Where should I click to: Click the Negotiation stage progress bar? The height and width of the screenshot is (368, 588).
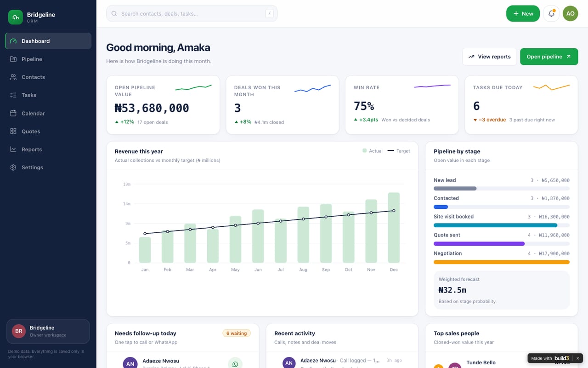(x=502, y=262)
